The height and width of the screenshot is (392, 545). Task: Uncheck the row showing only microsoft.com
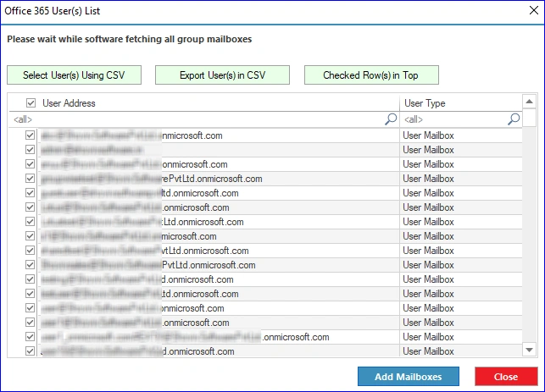point(31,236)
